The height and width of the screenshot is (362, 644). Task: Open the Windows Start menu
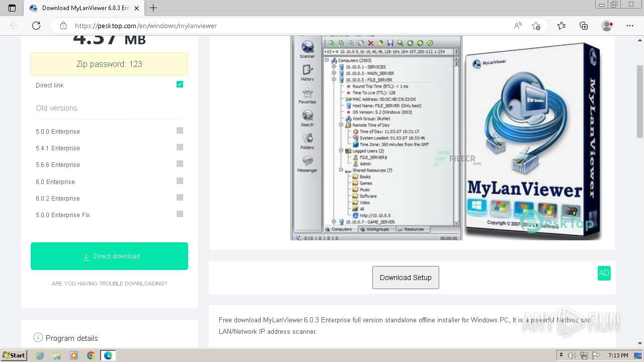click(14, 355)
